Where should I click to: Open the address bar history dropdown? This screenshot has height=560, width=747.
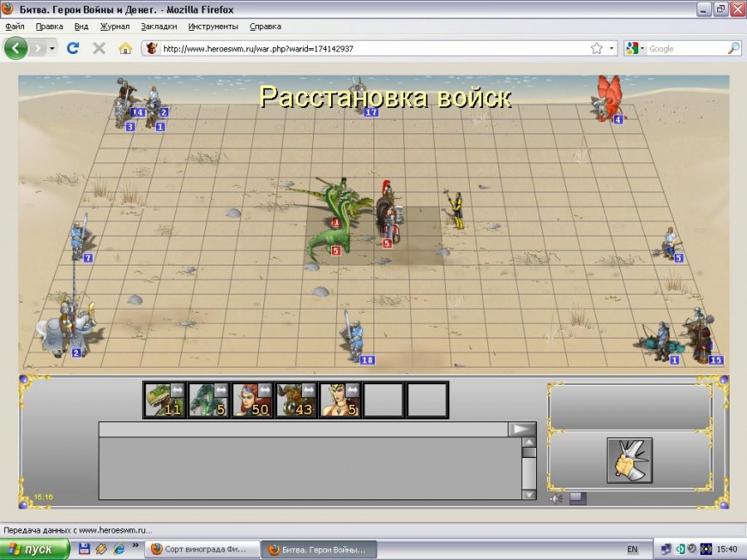coord(611,49)
